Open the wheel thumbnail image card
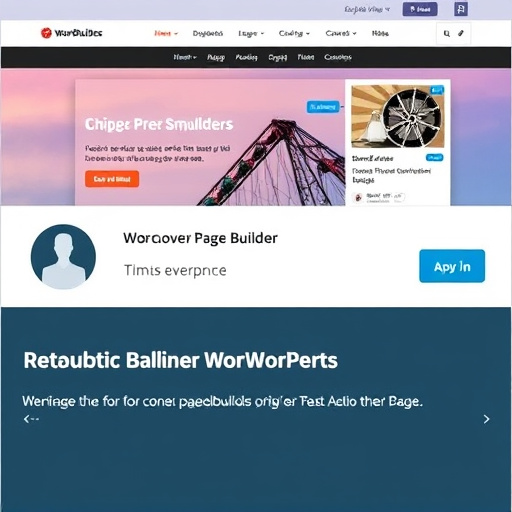Screen dimensions: 512x512 [x=398, y=116]
